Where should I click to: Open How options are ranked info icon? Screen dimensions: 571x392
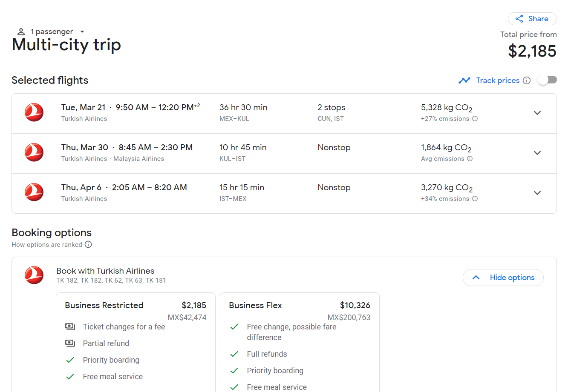[88, 244]
